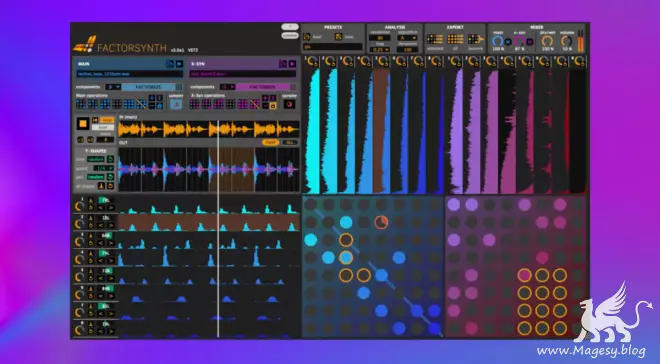Click the orange square stop button

click(x=83, y=124)
